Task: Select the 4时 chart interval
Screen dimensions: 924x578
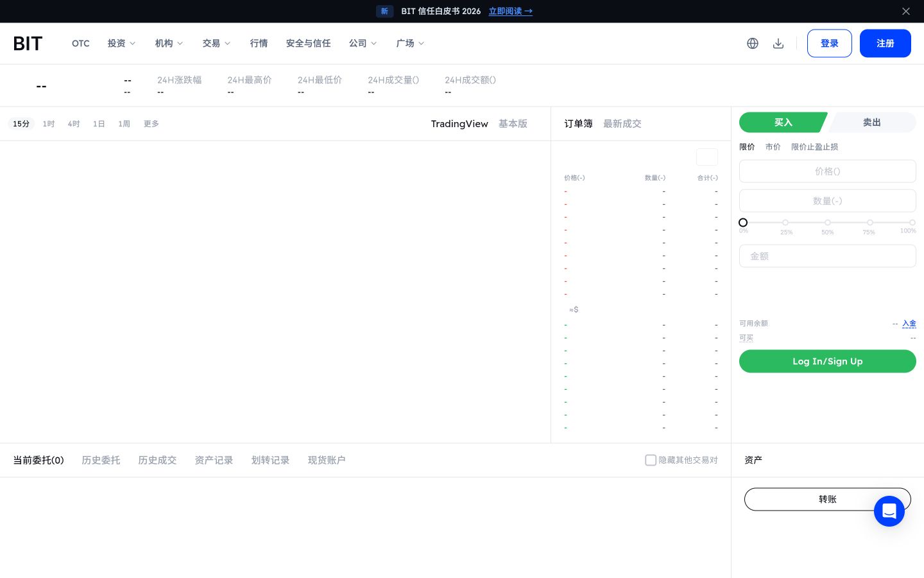Action: [x=74, y=124]
